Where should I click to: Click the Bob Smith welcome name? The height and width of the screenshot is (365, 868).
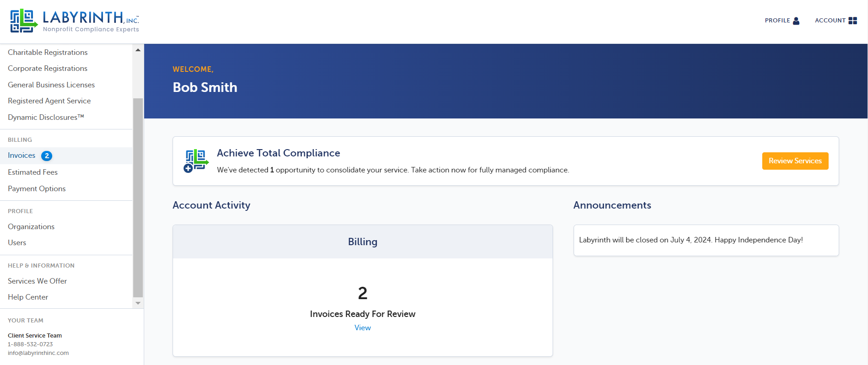click(x=205, y=87)
